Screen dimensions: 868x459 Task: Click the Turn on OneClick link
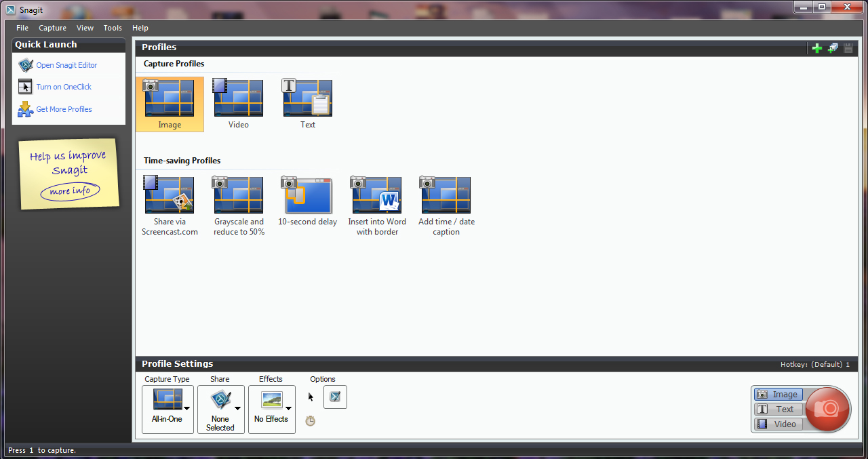(64, 87)
